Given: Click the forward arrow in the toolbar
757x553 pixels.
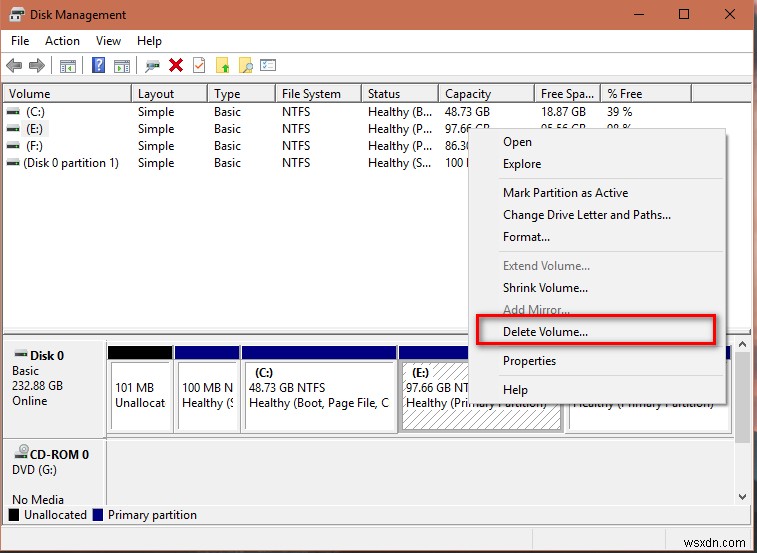Looking at the screenshot, I should tap(37, 66).
